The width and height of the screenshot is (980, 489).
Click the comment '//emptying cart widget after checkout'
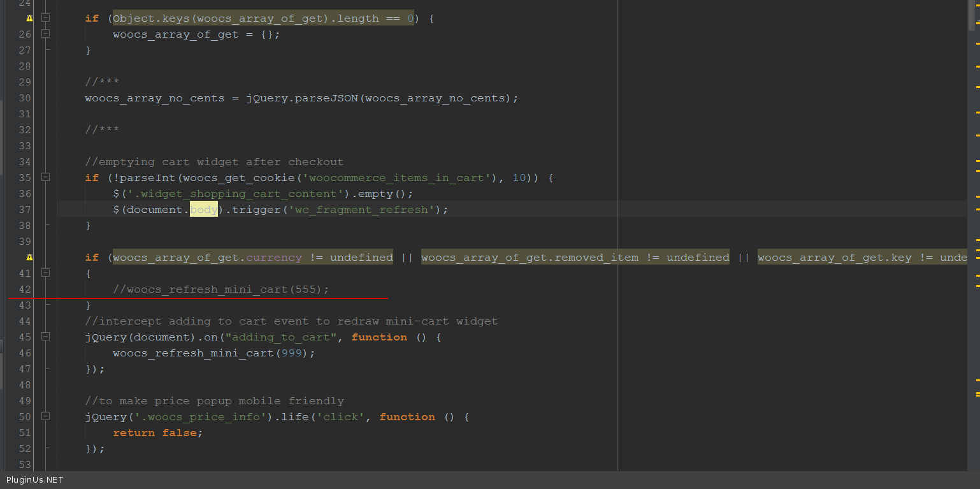coord(214,162)
